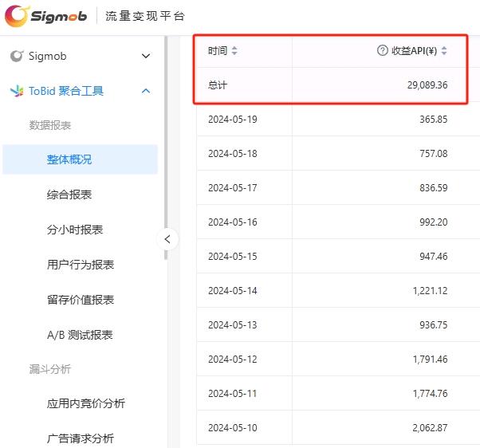Select the 2024-05-14 date cell
Screen dimensions: 480x448
point(233,291)
